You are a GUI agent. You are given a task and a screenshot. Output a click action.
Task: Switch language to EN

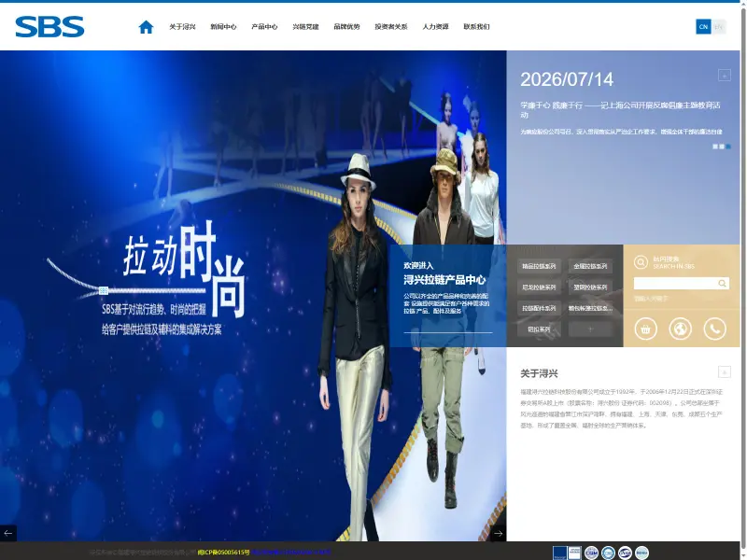point(718,27)
